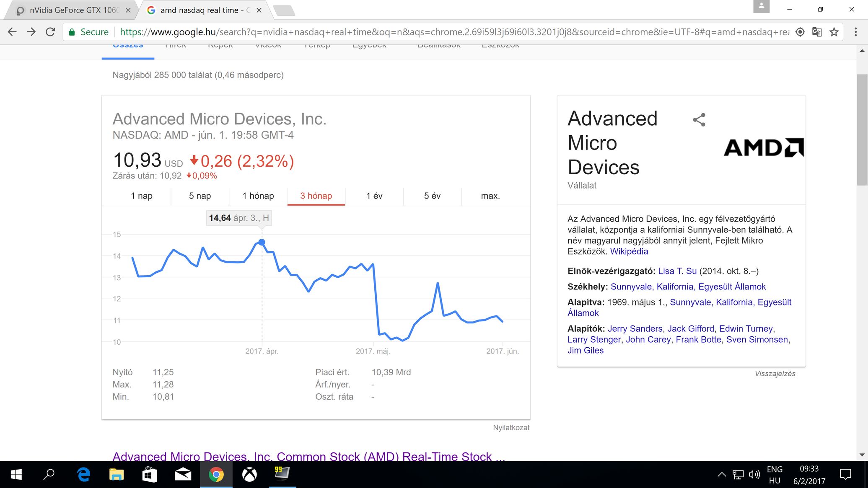
Task: Open the Mail app from the taskbar
Action: (x=183, y=475)
